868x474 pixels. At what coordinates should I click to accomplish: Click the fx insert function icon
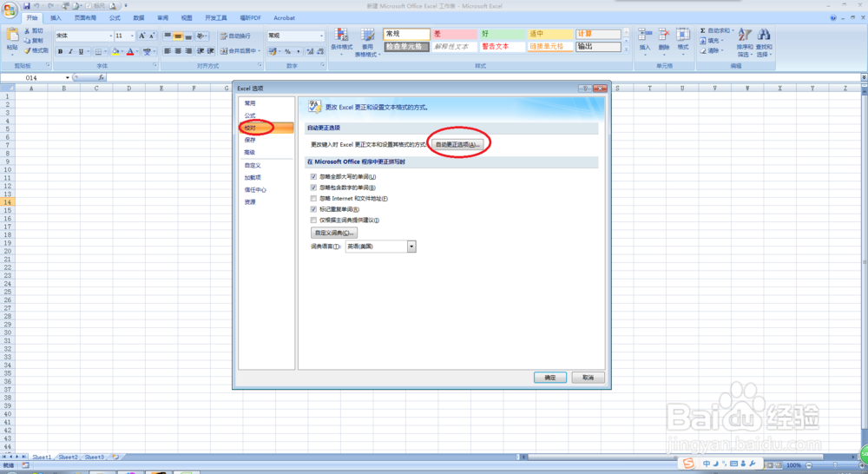(101, 77)
